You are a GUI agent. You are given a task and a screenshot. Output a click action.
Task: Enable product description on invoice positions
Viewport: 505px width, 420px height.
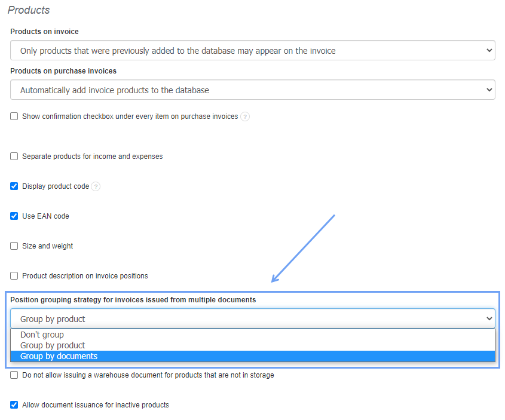[14, 275]
